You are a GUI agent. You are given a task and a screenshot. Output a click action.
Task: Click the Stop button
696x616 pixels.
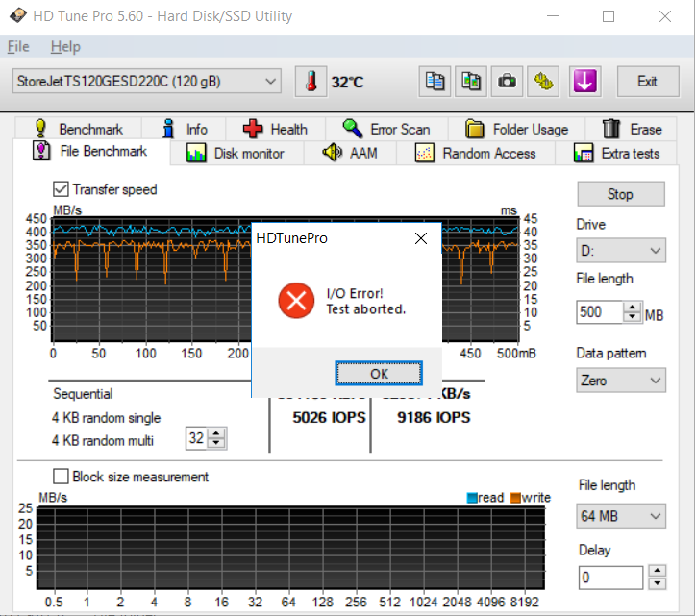tap(621, 194)
